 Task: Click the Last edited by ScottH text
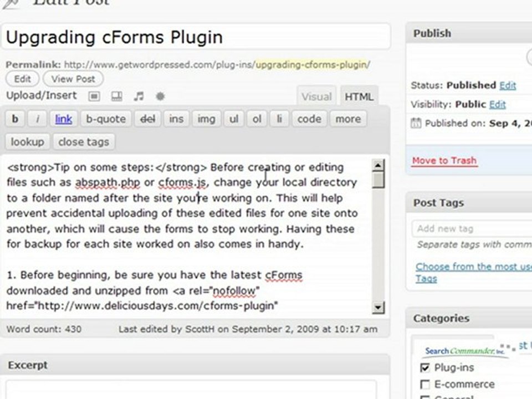(x=248, y=329)
